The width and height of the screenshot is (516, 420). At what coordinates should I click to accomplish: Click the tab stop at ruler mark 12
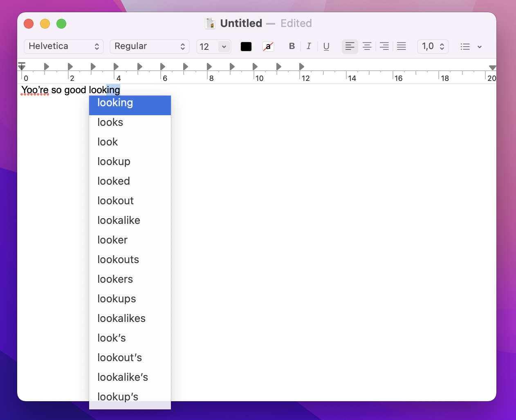tap(302, 67)
